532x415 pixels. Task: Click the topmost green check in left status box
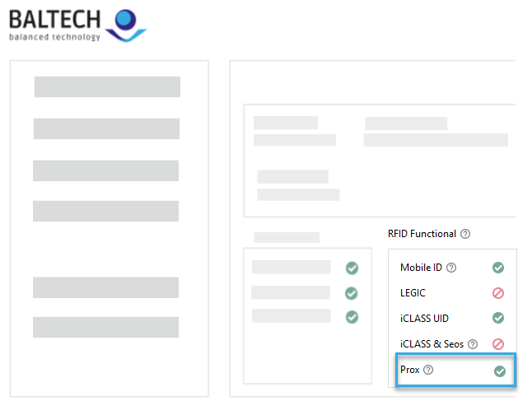coord(352,268)
